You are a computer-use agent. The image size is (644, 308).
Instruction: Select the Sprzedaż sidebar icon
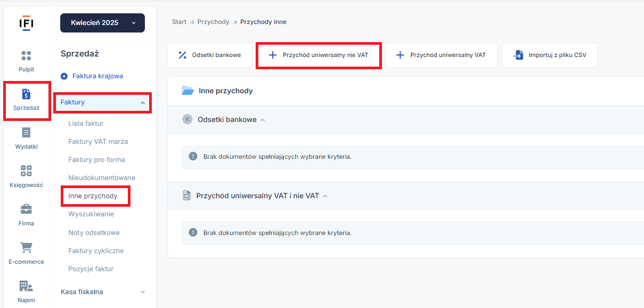[26, 94]
